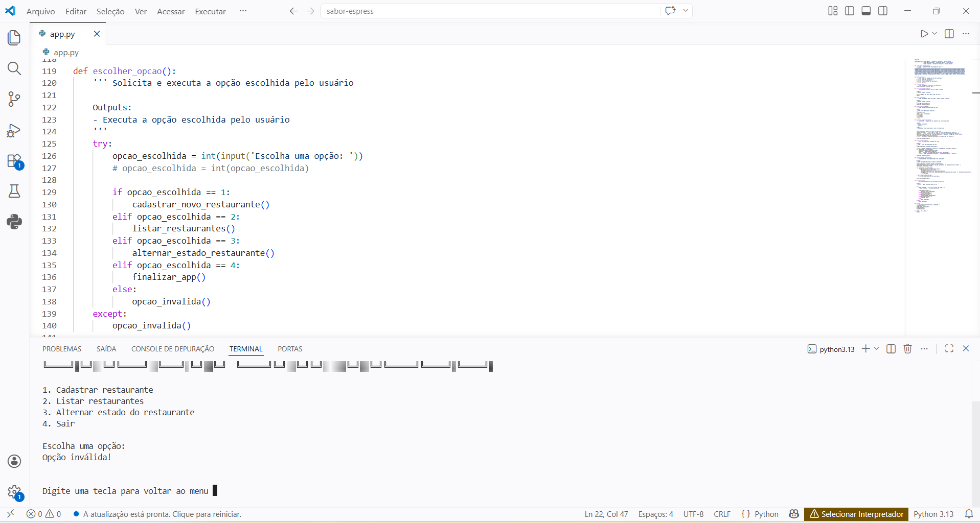
Task: Toggle the primary sidebar layout button
Action: coord(850,11)
